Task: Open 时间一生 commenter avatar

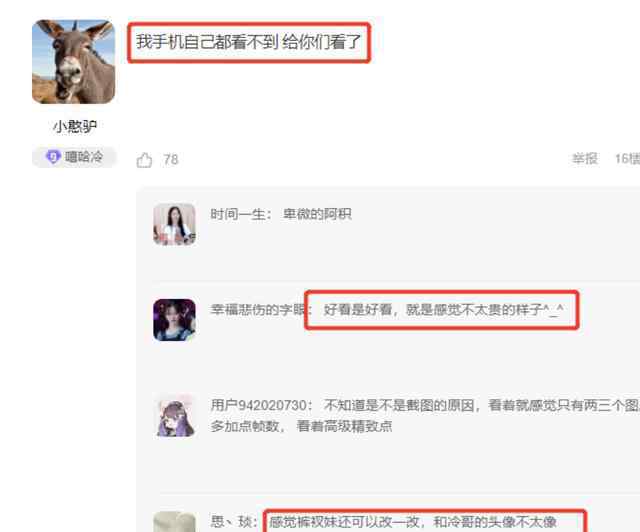Action: (174, 224)
